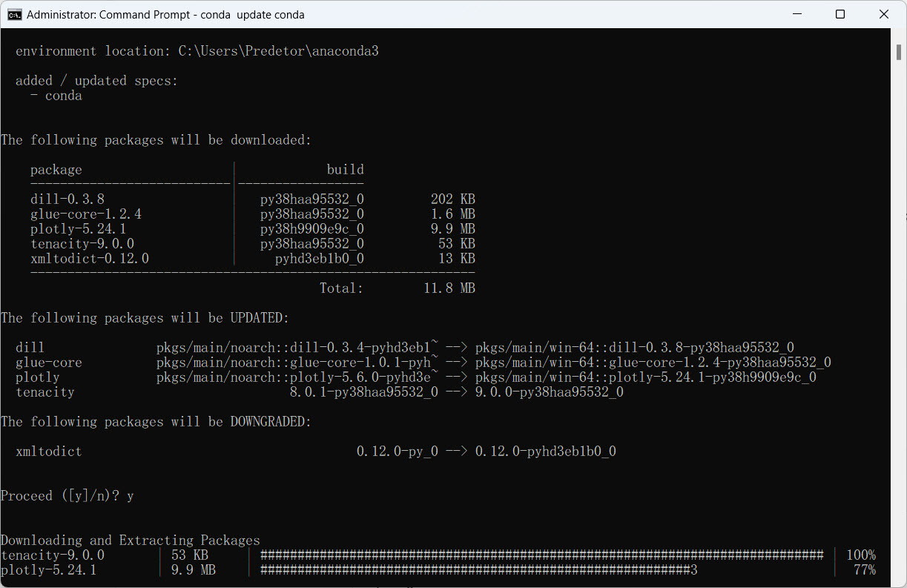Click 'dill' in the UPDATED list
This screenshot has height=588, width=907.
[30, 348]
